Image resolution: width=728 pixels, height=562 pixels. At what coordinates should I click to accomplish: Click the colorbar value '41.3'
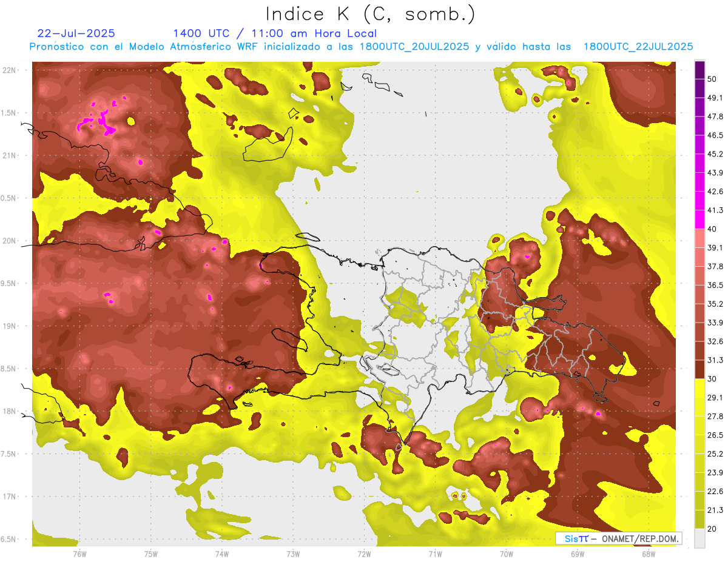[x=715, y=210]
